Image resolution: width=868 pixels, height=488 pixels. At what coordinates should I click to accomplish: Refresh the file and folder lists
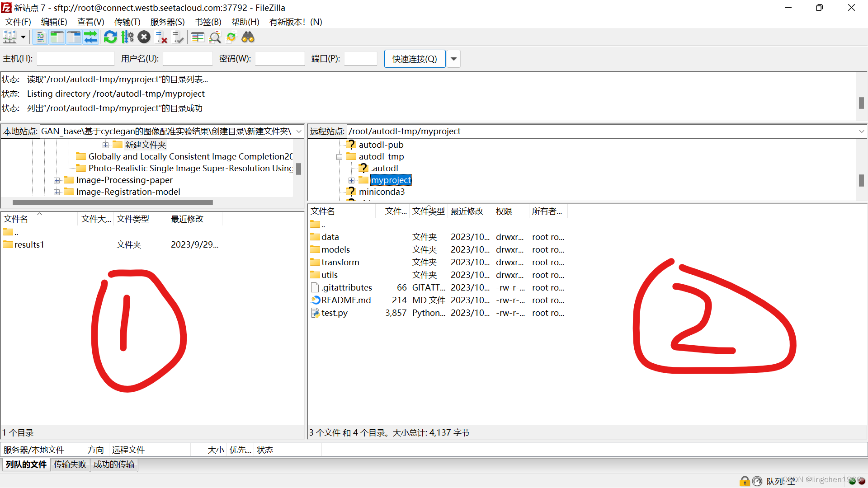[110, 37]
